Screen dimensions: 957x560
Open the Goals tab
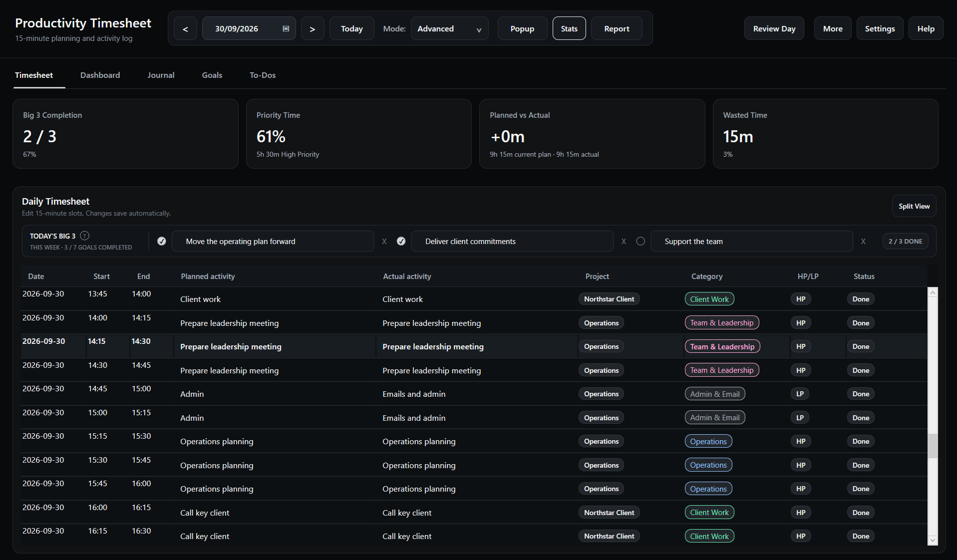[x=212, y=75]
